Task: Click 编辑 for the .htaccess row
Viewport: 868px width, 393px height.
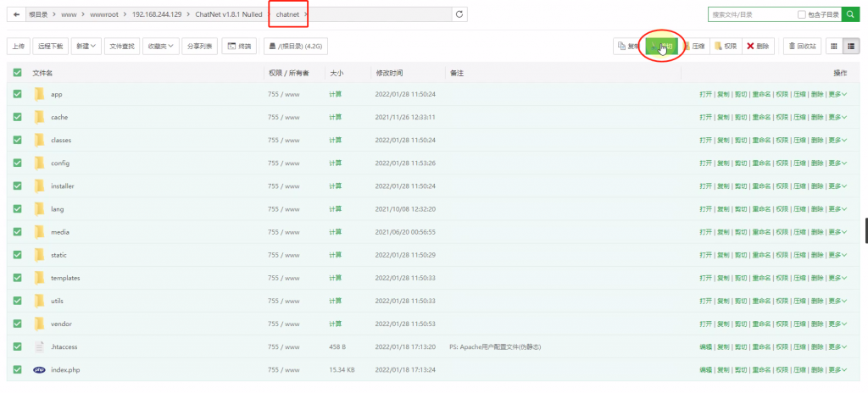Action: pyautogui.click(x=706, y=346)
